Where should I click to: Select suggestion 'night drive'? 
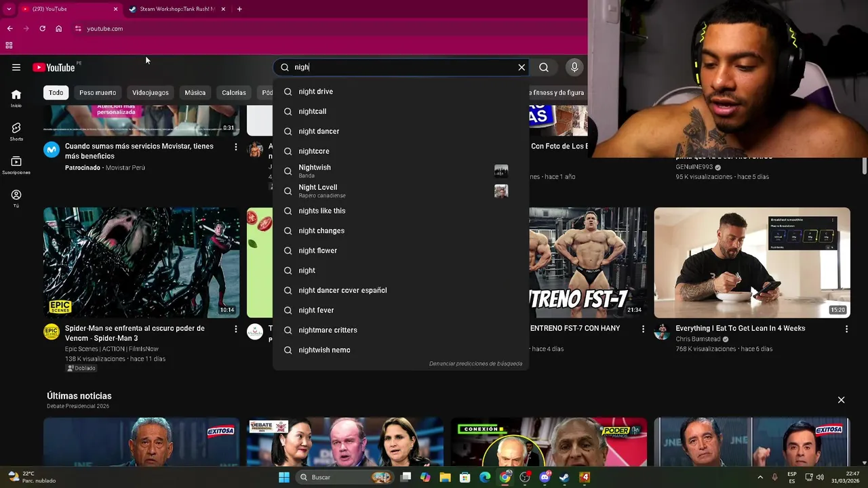pos(401,91)
